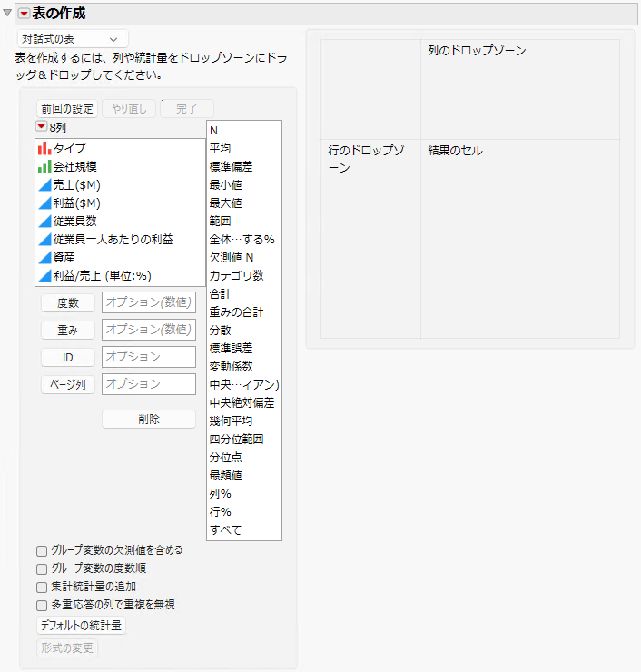Screen dimensions: 641x672
Task: Select the 最小値 statistic
Action: (226, 184)
